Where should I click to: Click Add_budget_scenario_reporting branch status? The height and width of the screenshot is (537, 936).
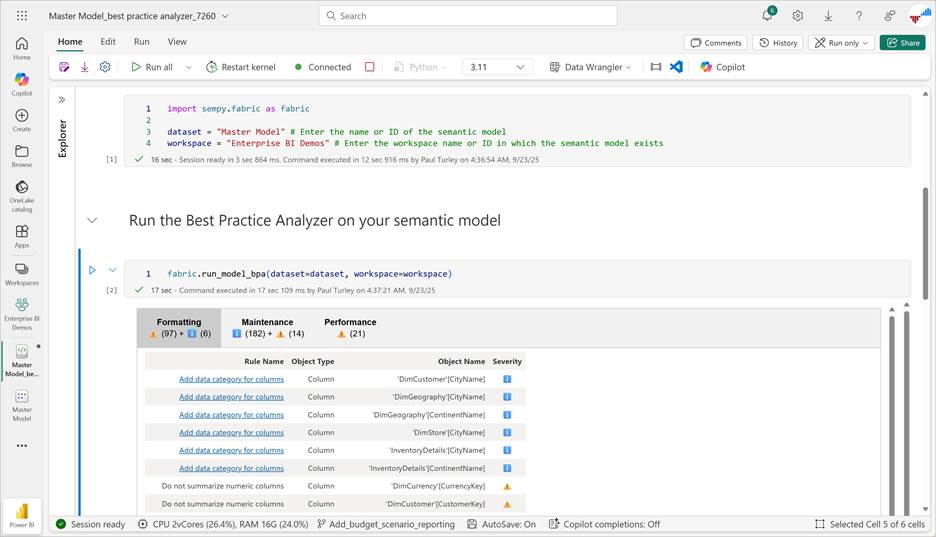click(386, 524)
